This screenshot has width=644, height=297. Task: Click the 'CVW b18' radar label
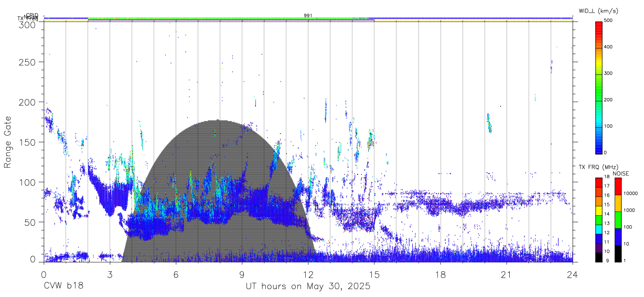click(63, 287)
